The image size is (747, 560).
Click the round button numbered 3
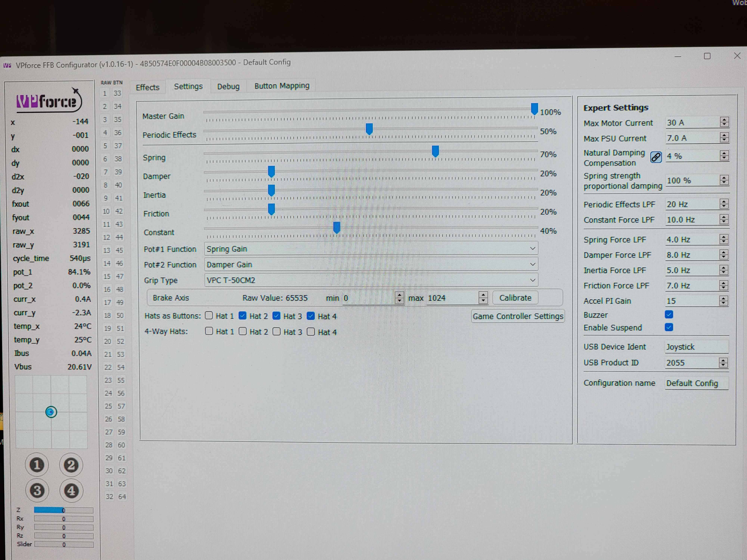pyautogui.click(x=37, y=490)
